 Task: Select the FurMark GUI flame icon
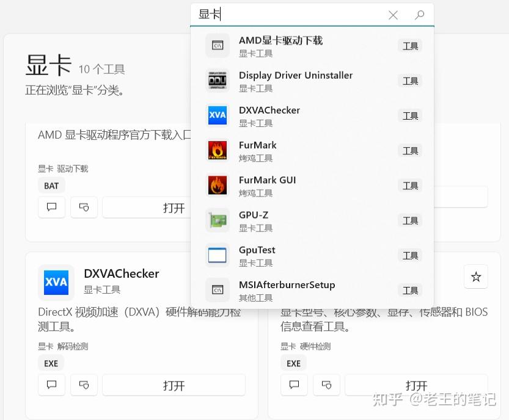218,185
